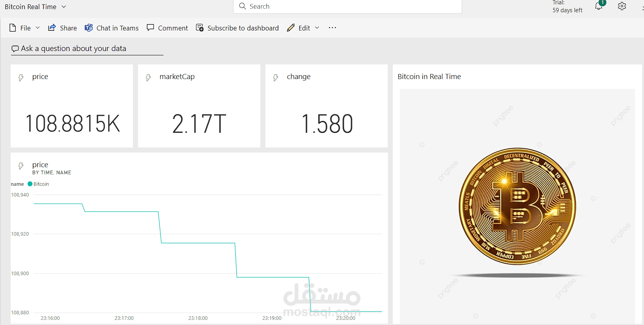Screen dimensions: 644x325
Task: Click the Comment speech bubble icon
Action: (150, 28)
